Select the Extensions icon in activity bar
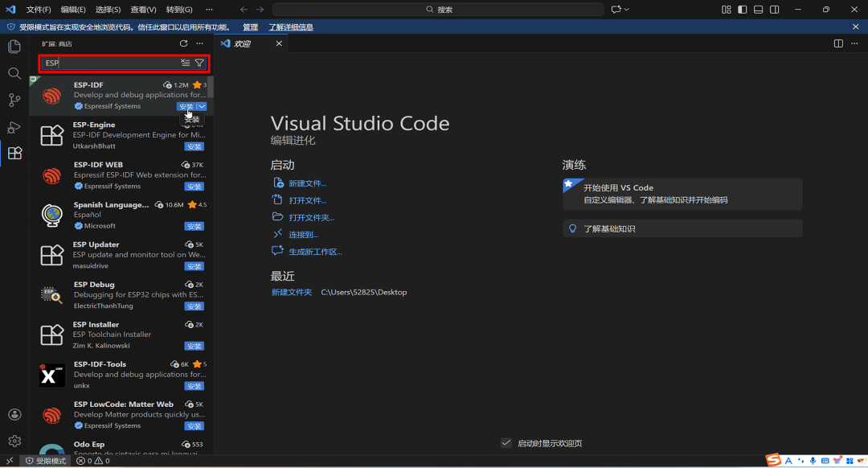 click(x=14, y=153)
